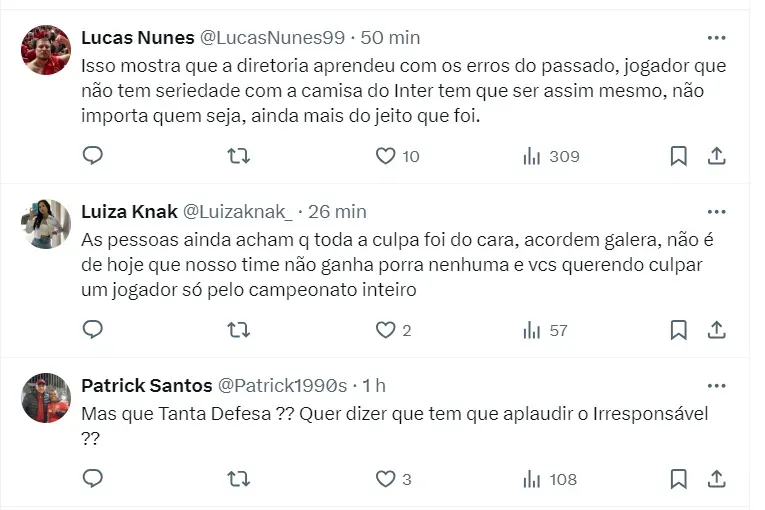The width and height of the screenshot is (765, 510).
Task: Share Luiza Knak's tweet
Action: point(716,330)
